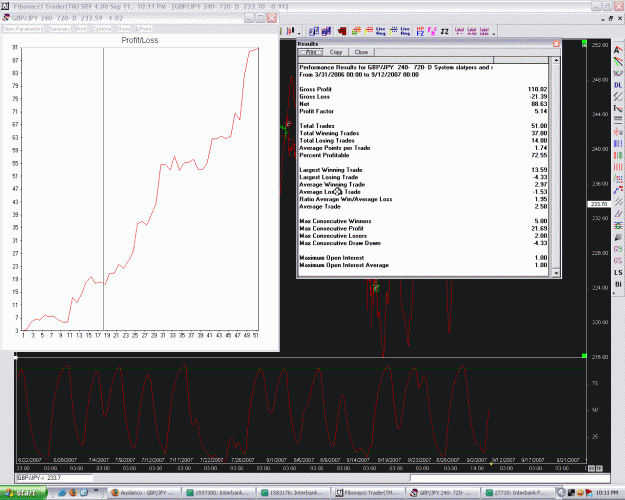The width and height of the screenshot is (625, 500).
Task: Select the blue vertical bars tool
Action: pos(617,143)
